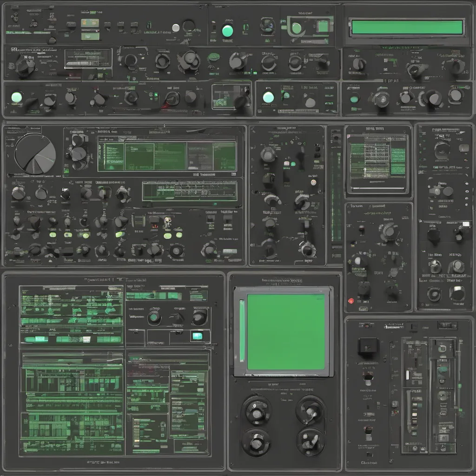Click the small white round indicator button at top
Screen dimensions: 476x476
pyautogui.click(x=176, y=27)
